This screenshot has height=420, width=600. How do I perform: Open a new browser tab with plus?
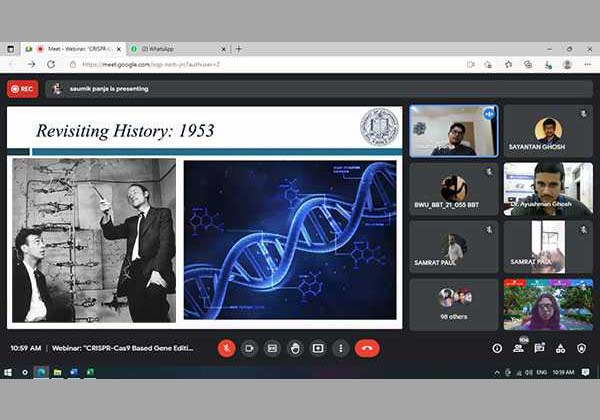click(238, 48)
